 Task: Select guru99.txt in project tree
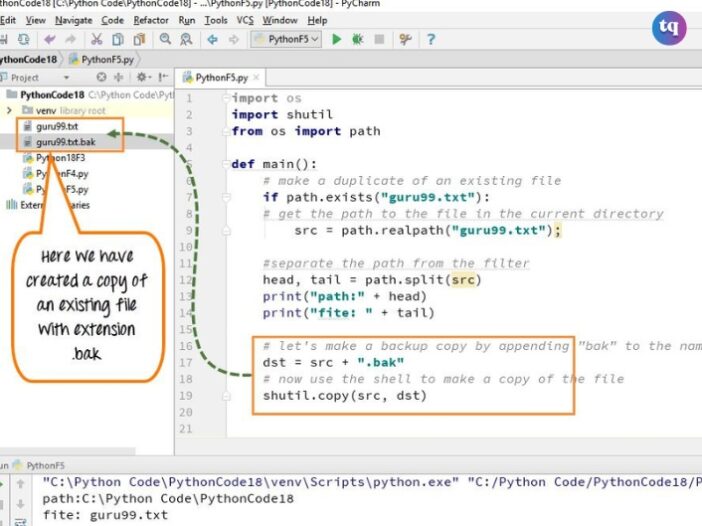(x=57, y=126)
